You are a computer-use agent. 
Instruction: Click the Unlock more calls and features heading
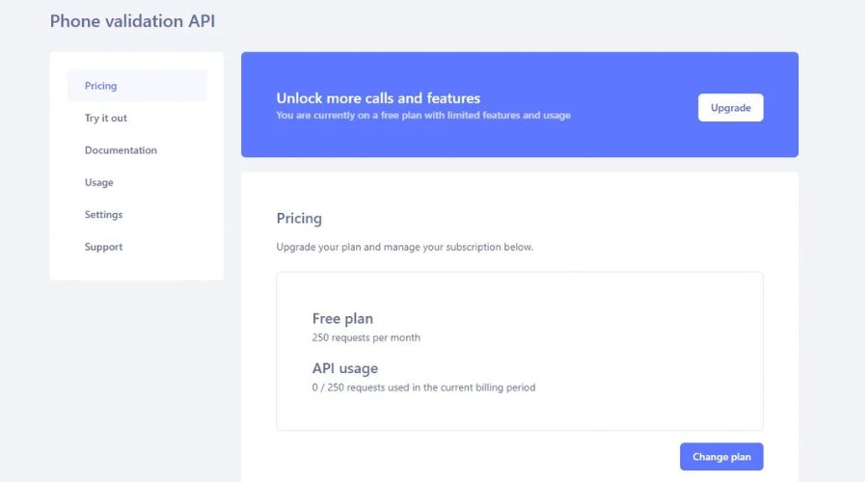(378, 98)
